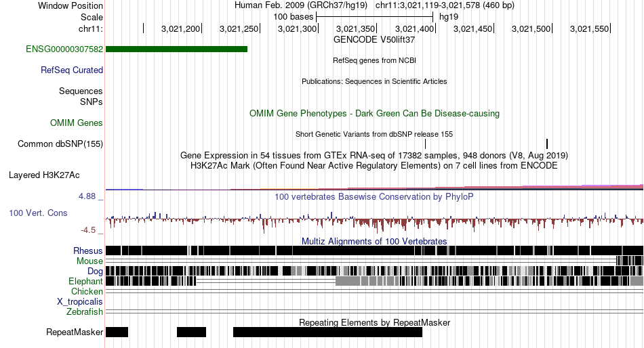The height and width of the screenshot is (348, 644).
Task: Click the Zebrafish alignment row label
Action: click(x=85, y=312)
